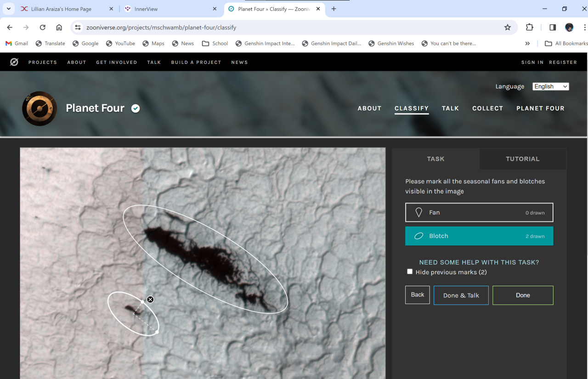
Task: Click the Done button
Action: pos(523,295)
